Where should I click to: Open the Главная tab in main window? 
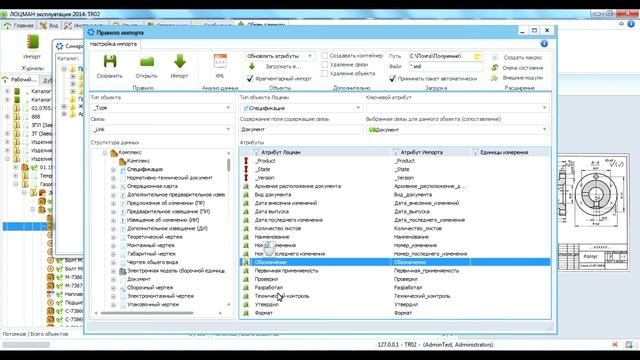pos(19,25)
